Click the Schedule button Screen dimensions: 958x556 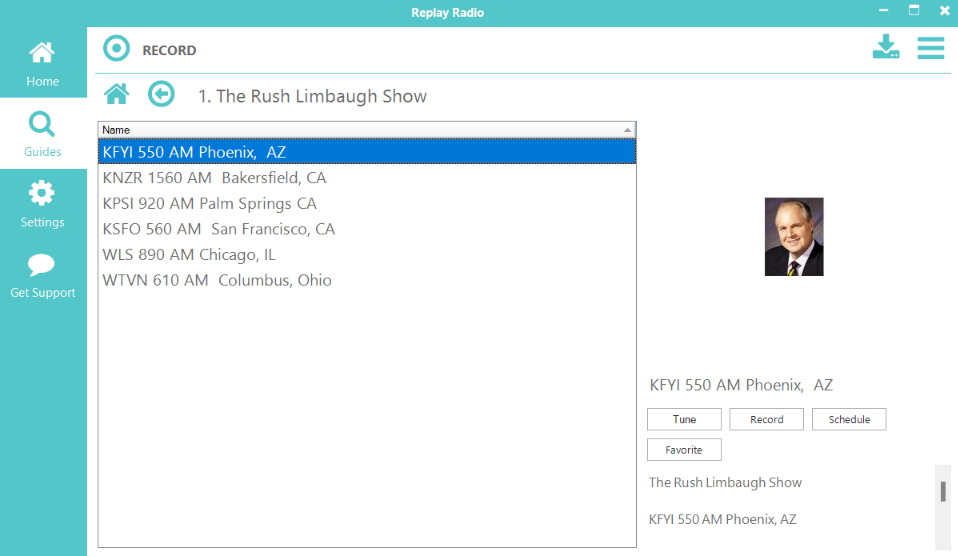point(849,419)
